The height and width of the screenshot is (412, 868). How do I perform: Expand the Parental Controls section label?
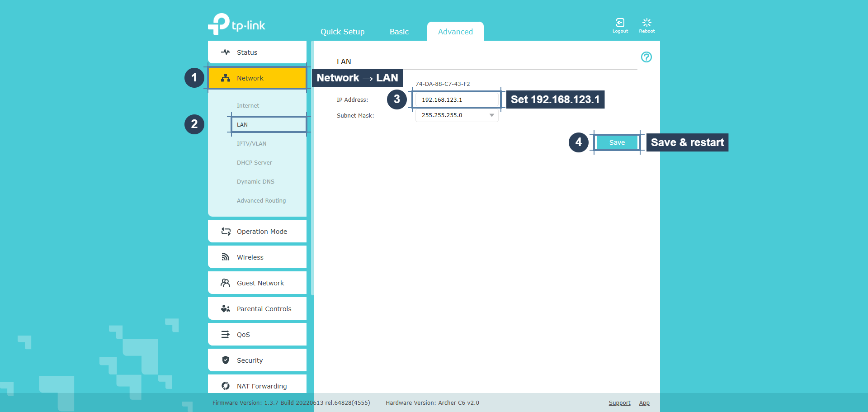pos(264,309)
